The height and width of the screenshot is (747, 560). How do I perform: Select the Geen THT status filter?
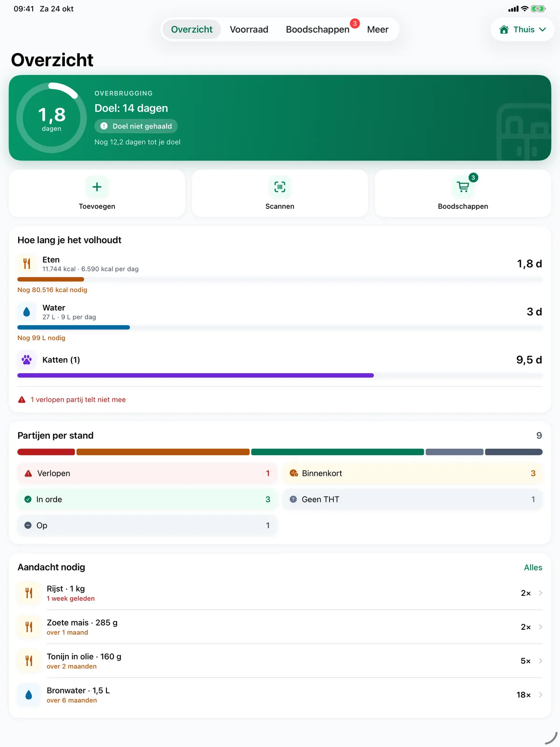pyautogui.click(x=413, y=500)
